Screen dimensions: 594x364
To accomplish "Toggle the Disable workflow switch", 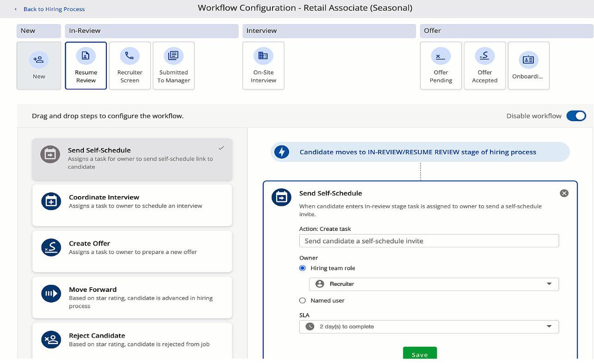I will coord(576,116).
